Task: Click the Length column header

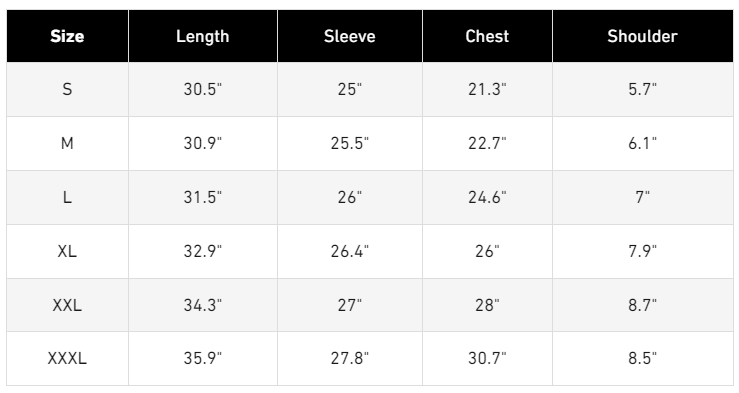Action: [x=203, y=36]
